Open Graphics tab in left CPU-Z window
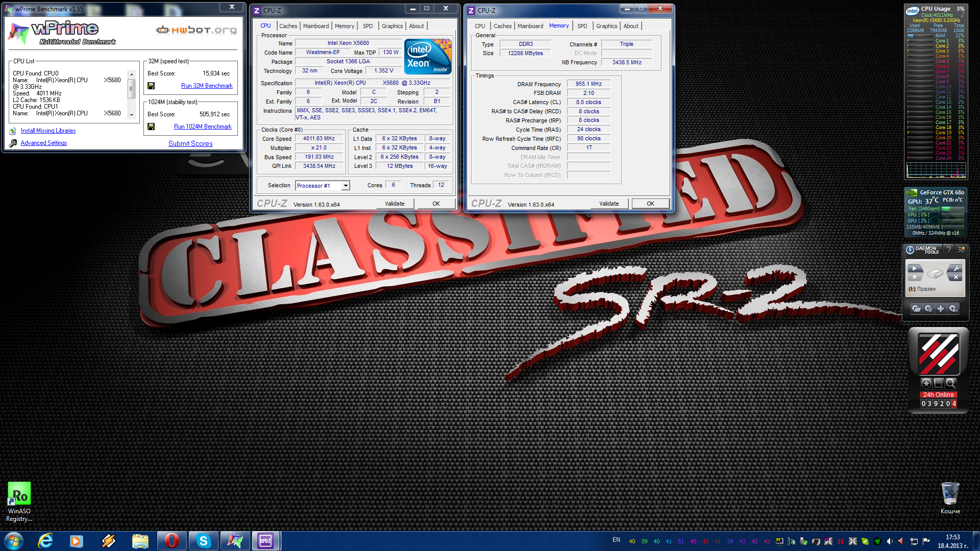Viewport: 980px width, 551px height. [392, 26]
